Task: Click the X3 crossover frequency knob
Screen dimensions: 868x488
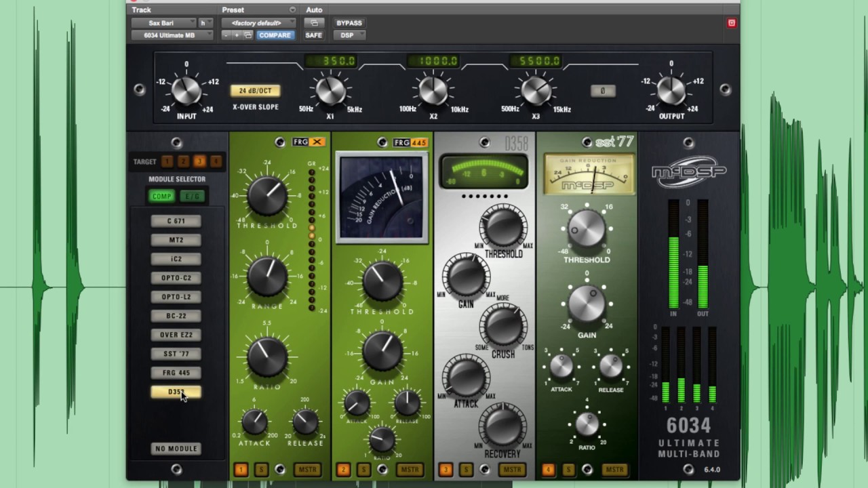Action: (534, 91)
